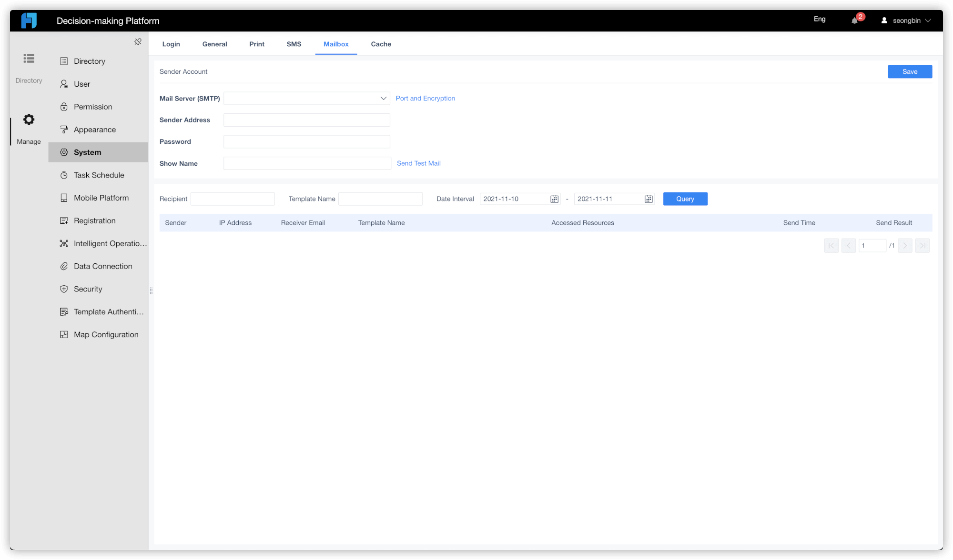Focus the Password input field

point(307,142)
